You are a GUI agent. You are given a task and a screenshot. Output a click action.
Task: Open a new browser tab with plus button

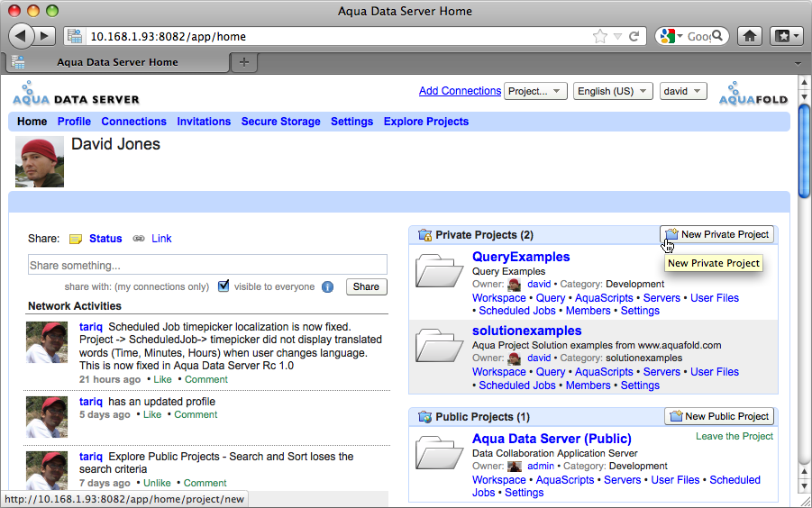click(x=244, y=62)
